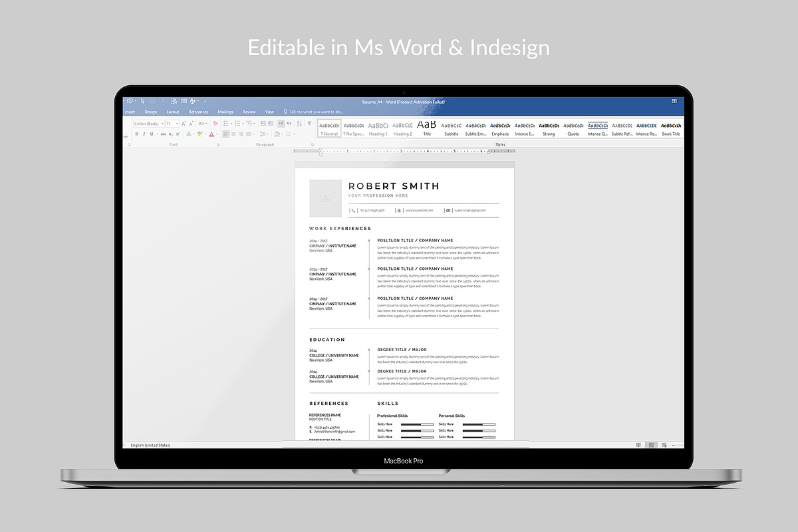Open the Layout tab

(173, 112)
